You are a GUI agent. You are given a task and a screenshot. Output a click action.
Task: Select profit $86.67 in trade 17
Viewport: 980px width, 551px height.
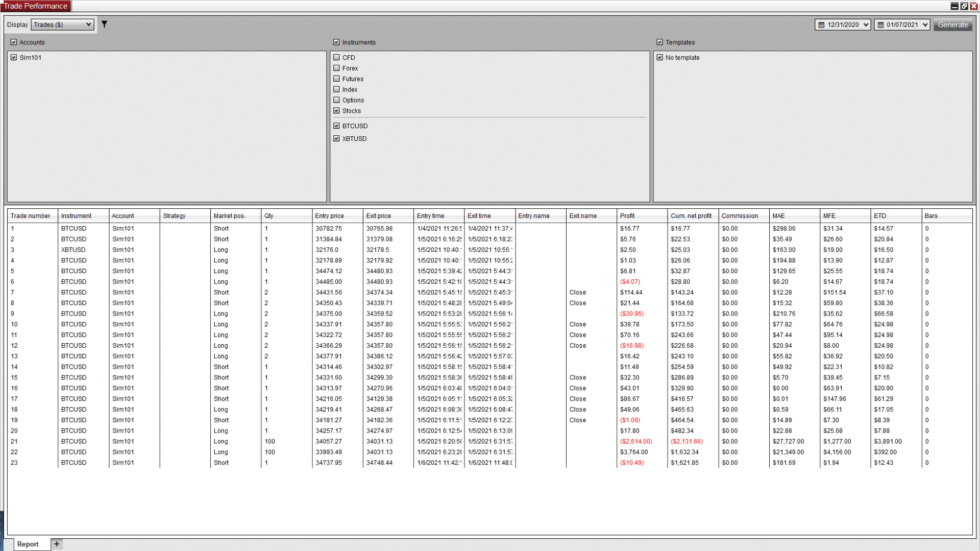coord(629,399)
